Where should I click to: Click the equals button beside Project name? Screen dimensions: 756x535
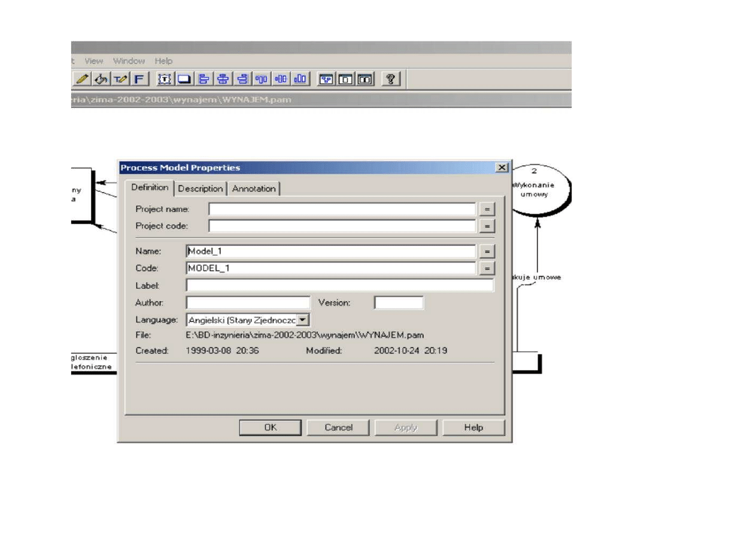[487, 209]
